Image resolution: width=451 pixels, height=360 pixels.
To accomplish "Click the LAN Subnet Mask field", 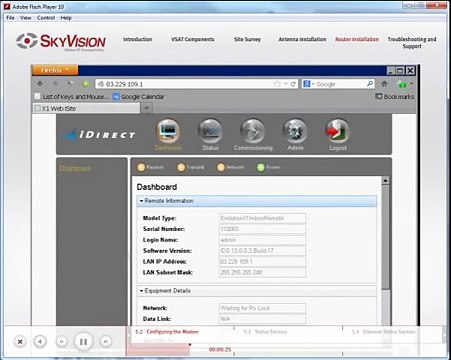I will [x=262, y=272].
